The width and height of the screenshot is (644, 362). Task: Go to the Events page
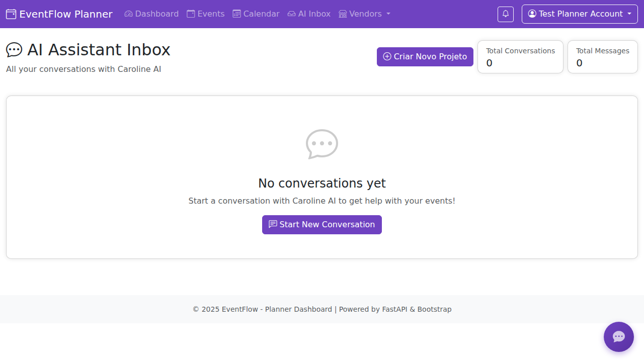tap(206, 14)
